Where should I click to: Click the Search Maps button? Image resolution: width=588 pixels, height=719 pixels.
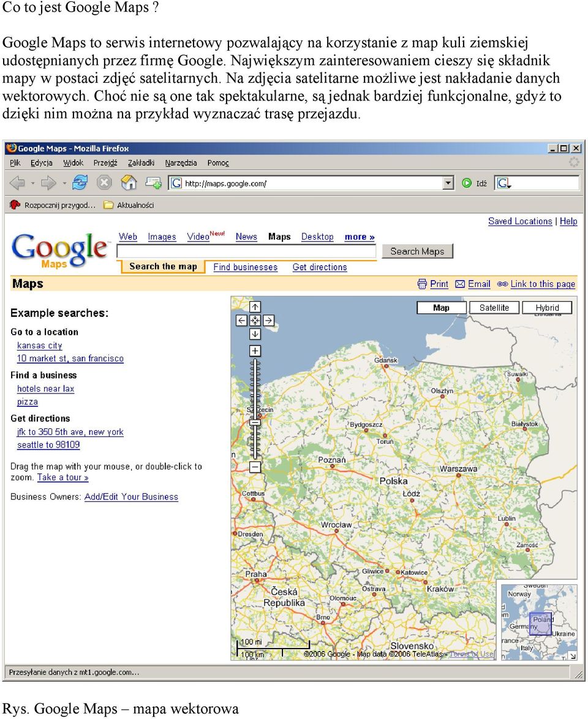click(417, 251)
